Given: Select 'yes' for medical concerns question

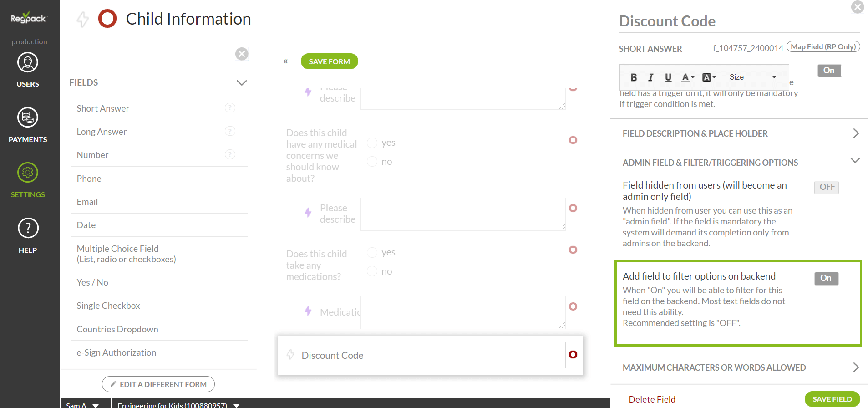Looking at the screenshot, I should [372, 143].
